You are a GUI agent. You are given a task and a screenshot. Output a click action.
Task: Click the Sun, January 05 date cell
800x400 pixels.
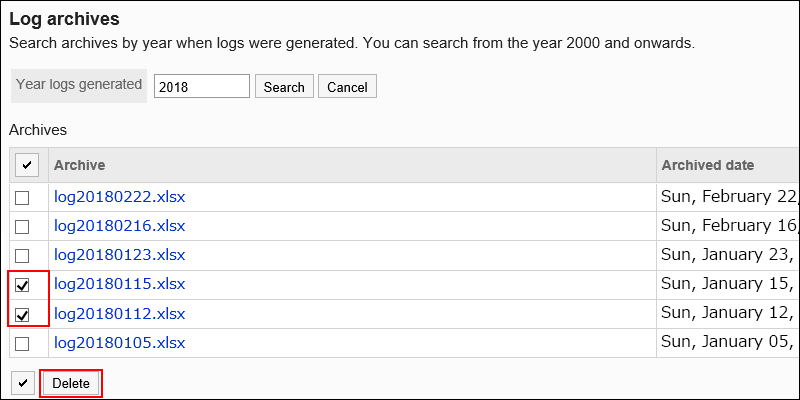[x=728, y=343]
